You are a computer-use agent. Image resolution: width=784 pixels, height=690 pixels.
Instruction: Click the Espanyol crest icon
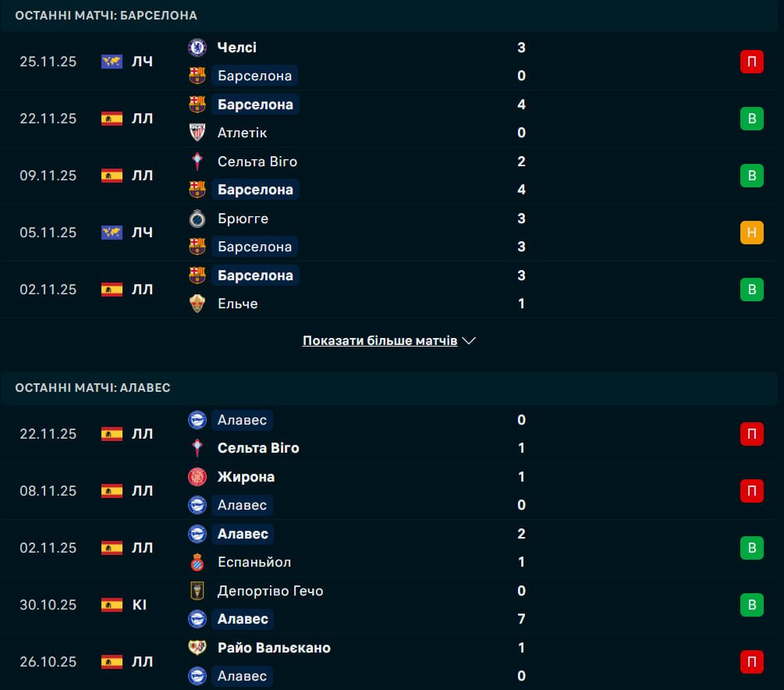click(197, 562)
